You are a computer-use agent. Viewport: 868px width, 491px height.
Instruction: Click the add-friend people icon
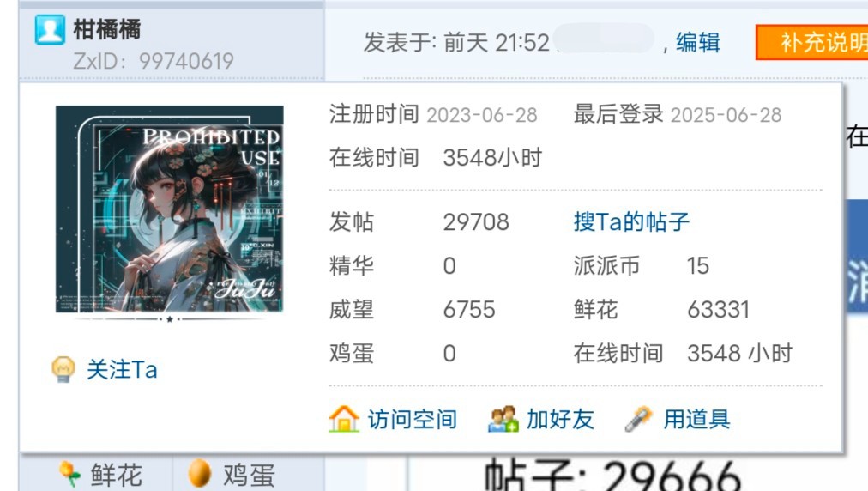coord(503,419)
